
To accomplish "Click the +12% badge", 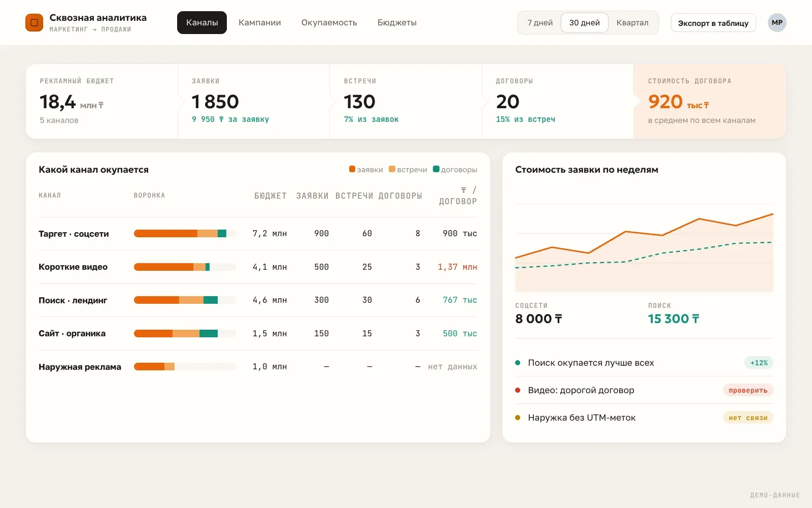I will pos(759,363).
